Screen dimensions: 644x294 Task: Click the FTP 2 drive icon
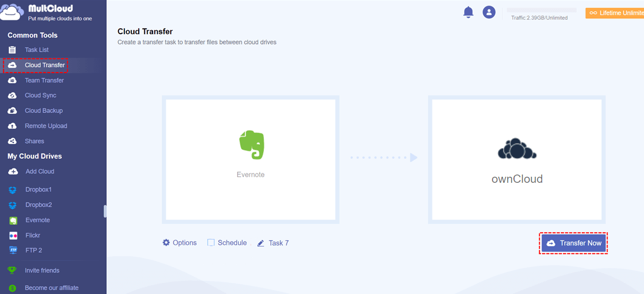[13, 250]
